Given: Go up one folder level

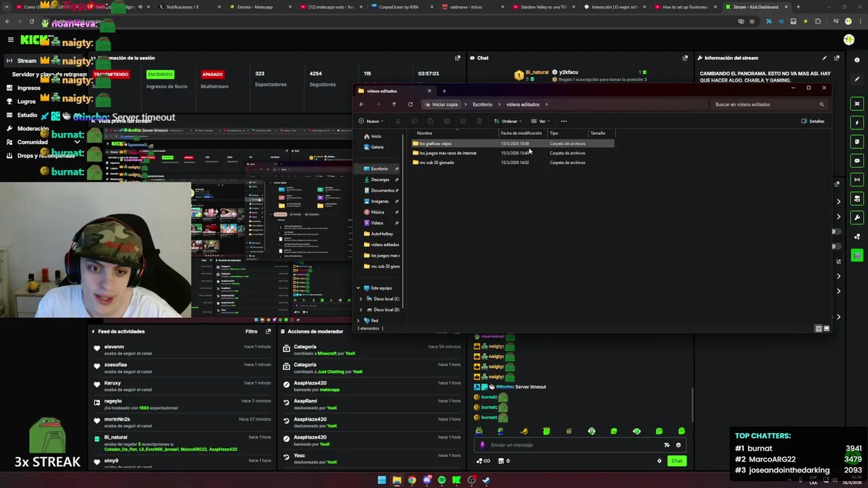Looking at the screenshot, I should (394, 104).
